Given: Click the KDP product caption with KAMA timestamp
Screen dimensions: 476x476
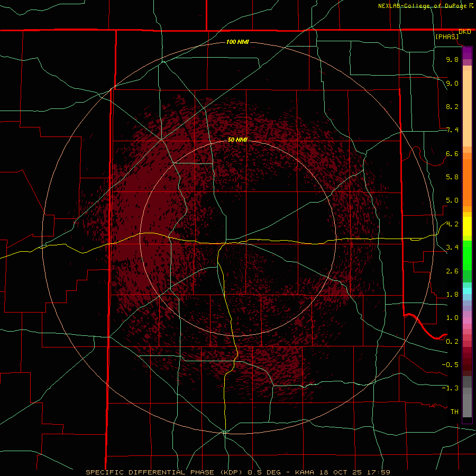Looking at the screenshot, I should (237, 472).
